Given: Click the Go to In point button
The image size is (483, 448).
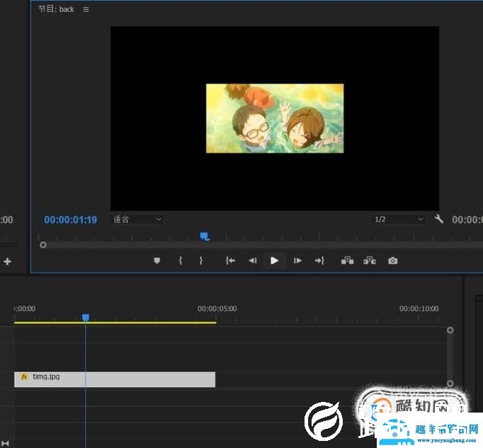Looking at the screenshot, I should click(x=230, y=261).
